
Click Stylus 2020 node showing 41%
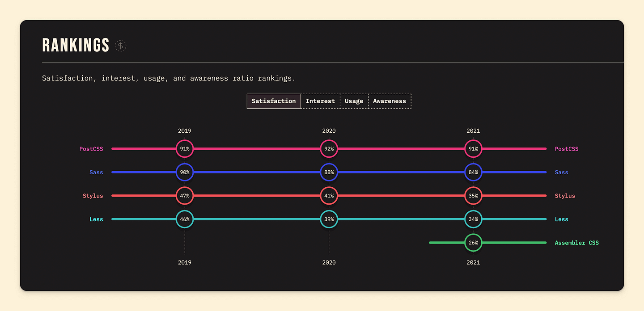coord(329,196)
